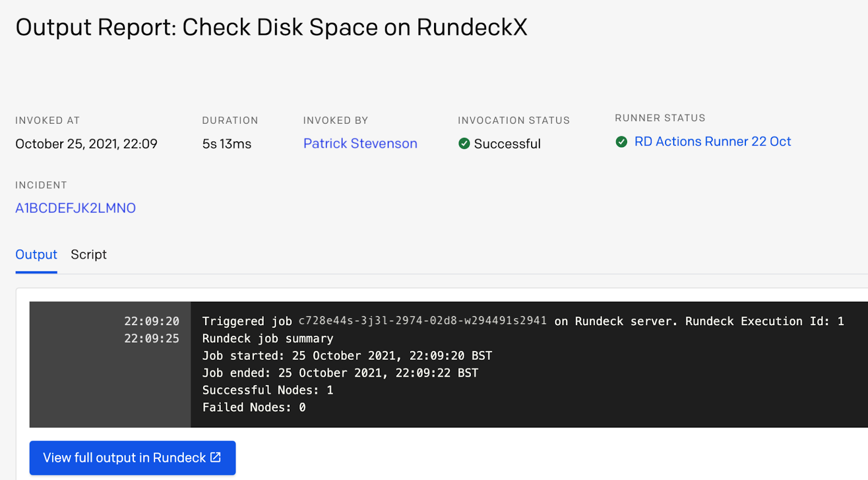
Task: Click the DURATION label
Action: 230,121
